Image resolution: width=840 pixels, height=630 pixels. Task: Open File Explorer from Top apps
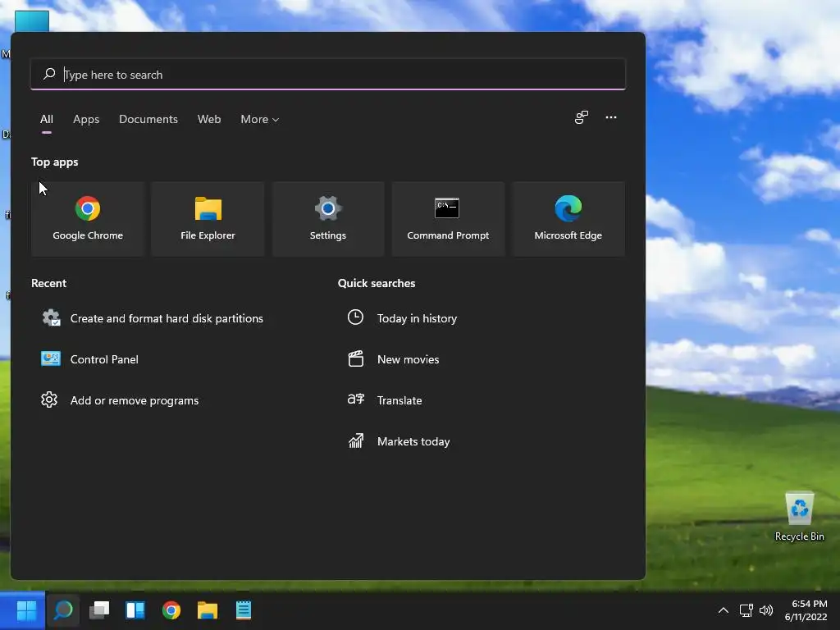(x=208, y=218)
